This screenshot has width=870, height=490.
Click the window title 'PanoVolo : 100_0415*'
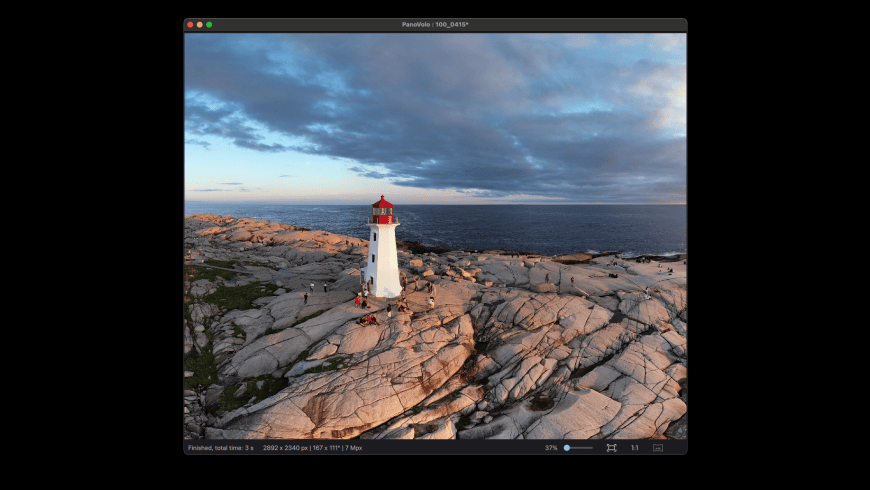435,24
